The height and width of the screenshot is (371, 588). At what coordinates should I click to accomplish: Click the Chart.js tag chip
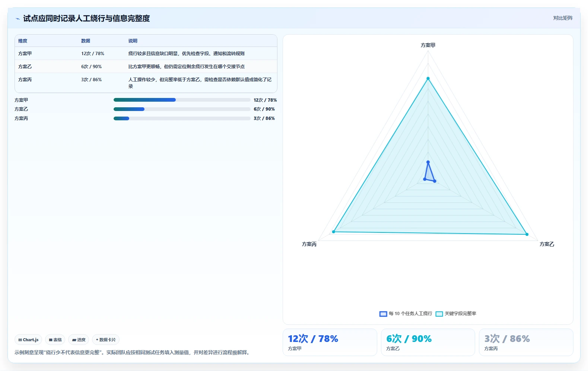coord(28,340)
